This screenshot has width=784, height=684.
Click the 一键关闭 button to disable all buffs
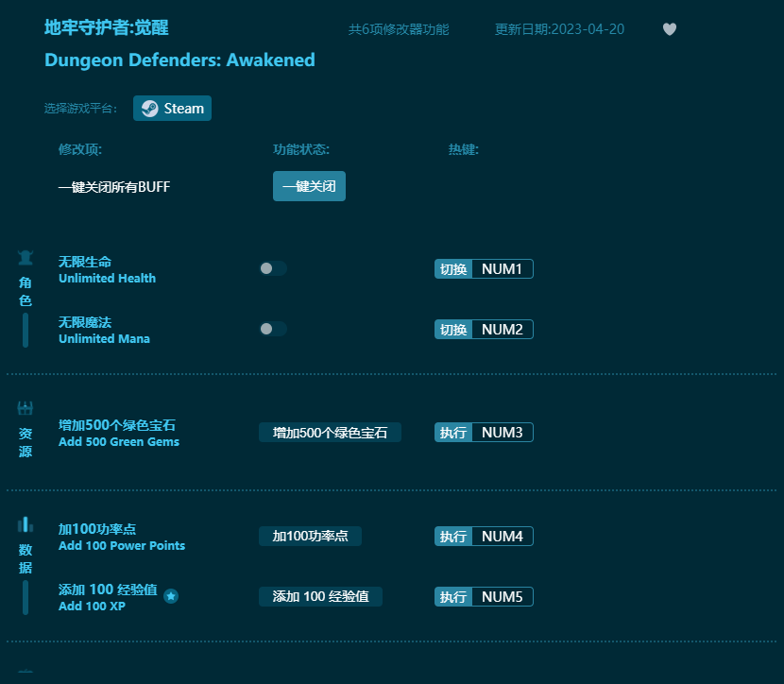coord(309,186)
